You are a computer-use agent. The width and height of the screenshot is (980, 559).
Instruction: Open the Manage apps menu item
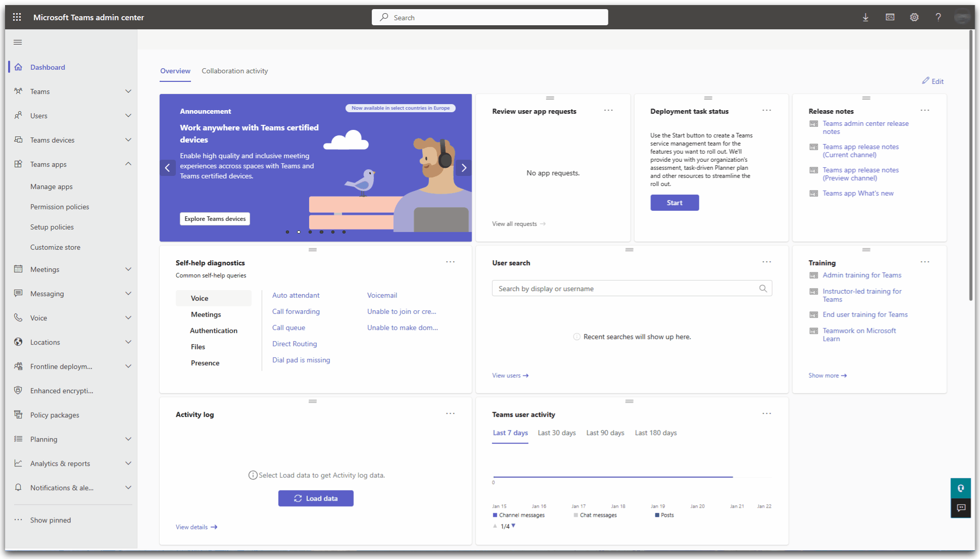52,187
